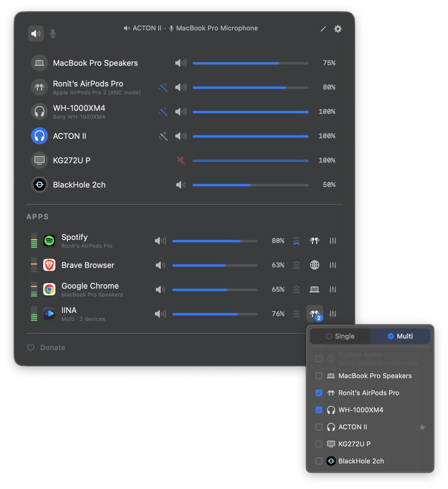This screenshot has height=489, width=448.
Task: Toggle magic wand icon for WH-1000XM4
Action: click(x=163, y=112)
